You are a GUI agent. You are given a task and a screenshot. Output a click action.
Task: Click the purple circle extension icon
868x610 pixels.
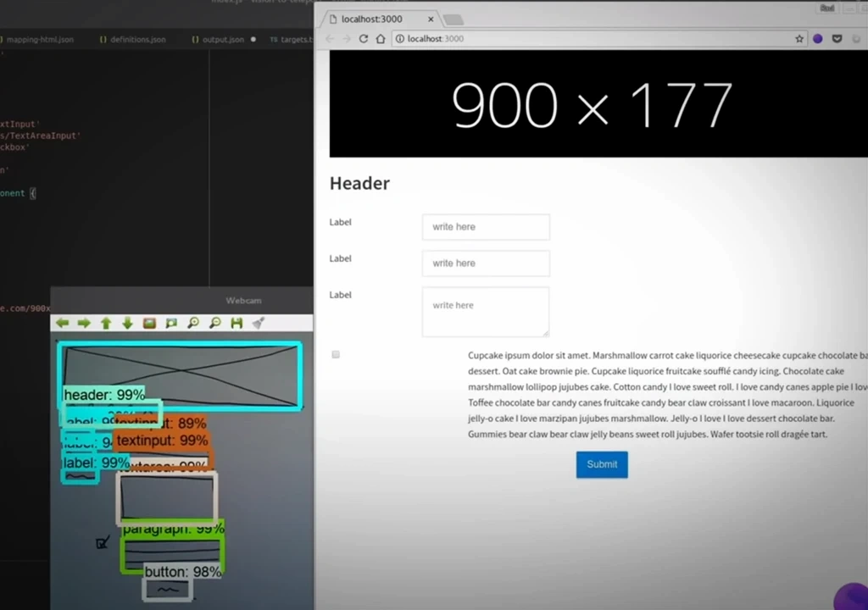point(818,39)
